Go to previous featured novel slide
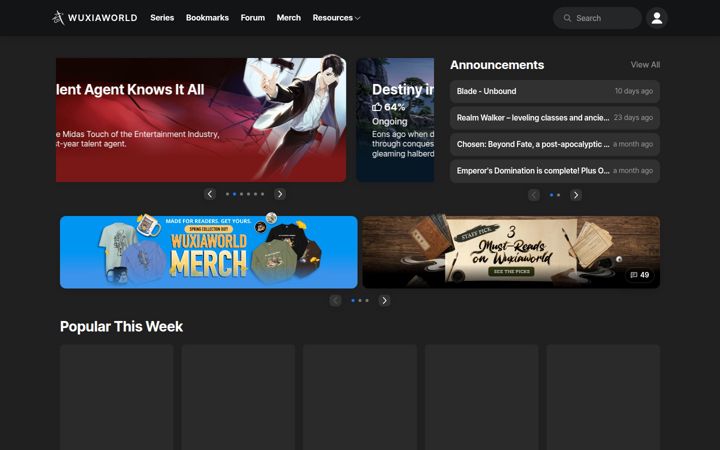 pos(210,194)
